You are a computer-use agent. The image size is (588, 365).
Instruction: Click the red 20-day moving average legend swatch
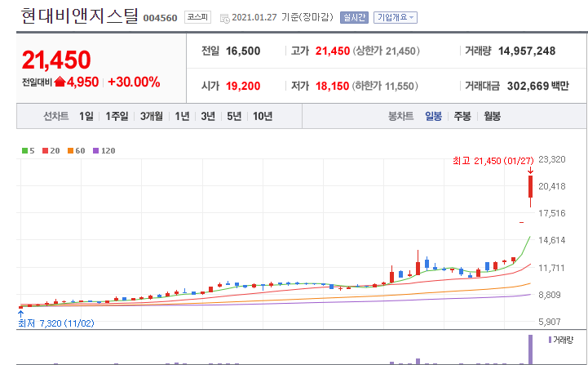(x=45, y=150)
